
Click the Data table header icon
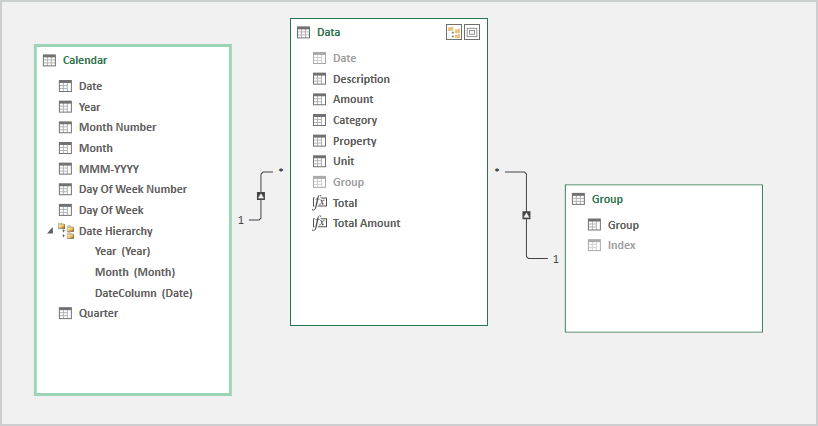point(304,32)
